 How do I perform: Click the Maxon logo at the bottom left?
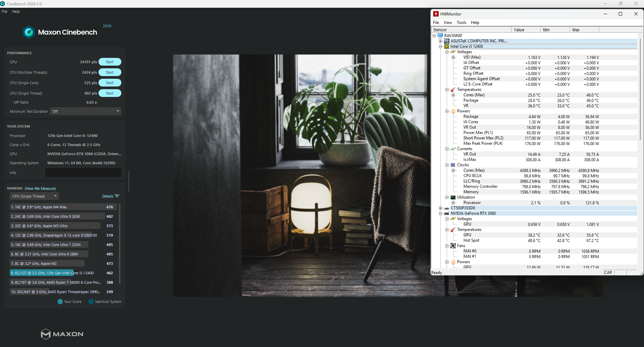click(x=62, y=334)
